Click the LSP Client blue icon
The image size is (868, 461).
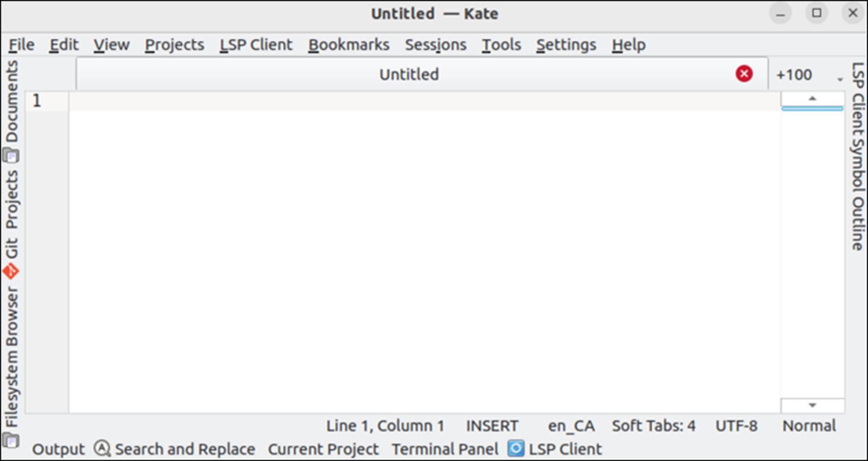click(x=516, y=449)
